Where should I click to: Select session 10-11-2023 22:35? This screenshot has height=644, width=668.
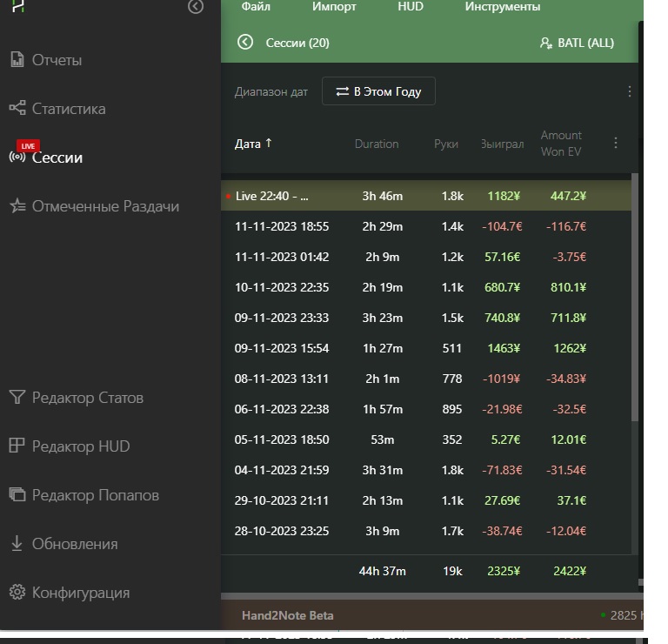pyautogui.click(x=426, y=287)
